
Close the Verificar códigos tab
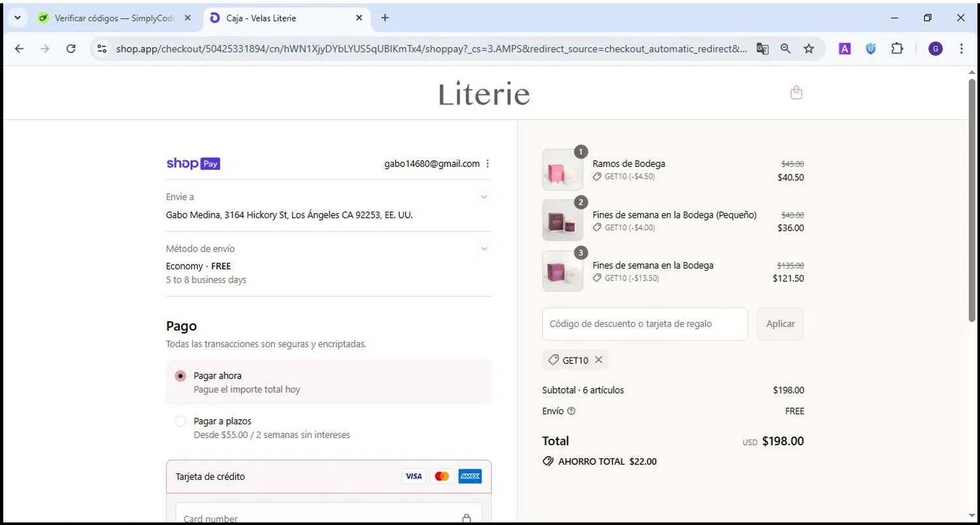pyautogui.click(x=188, y=18)
